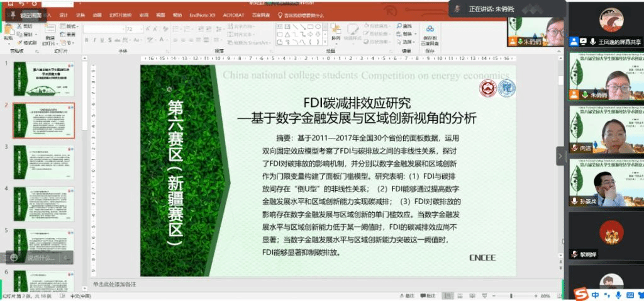The height and width of the screenshot is (301, 644).
Task: Select slide 4 thumbnail
Action: 43,204
